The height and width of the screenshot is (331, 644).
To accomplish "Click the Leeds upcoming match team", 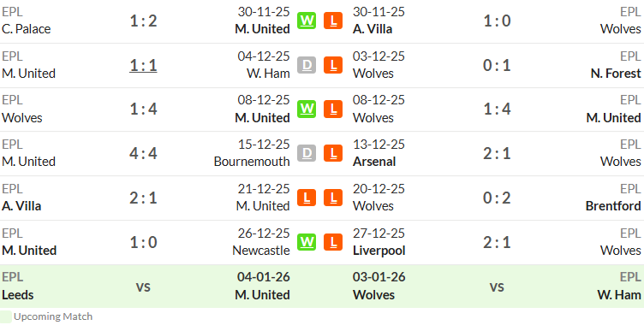I will click(18, 295).
